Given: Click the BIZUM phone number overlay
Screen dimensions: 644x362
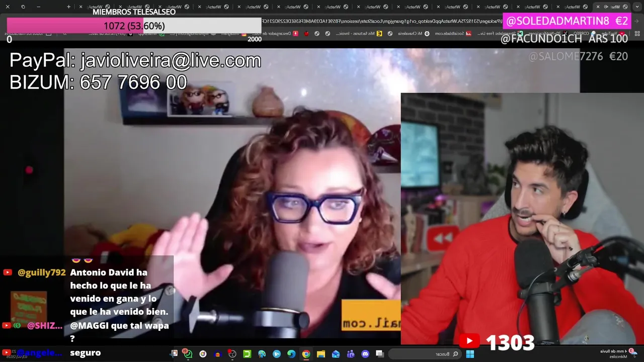Looking at the screenshot, I should point(98,82).
